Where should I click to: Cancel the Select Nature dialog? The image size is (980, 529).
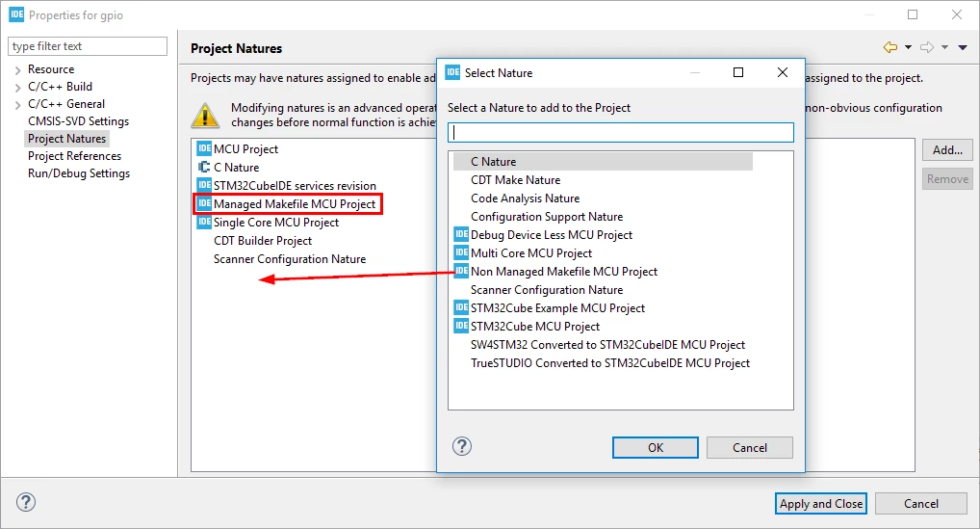point(749,448)
